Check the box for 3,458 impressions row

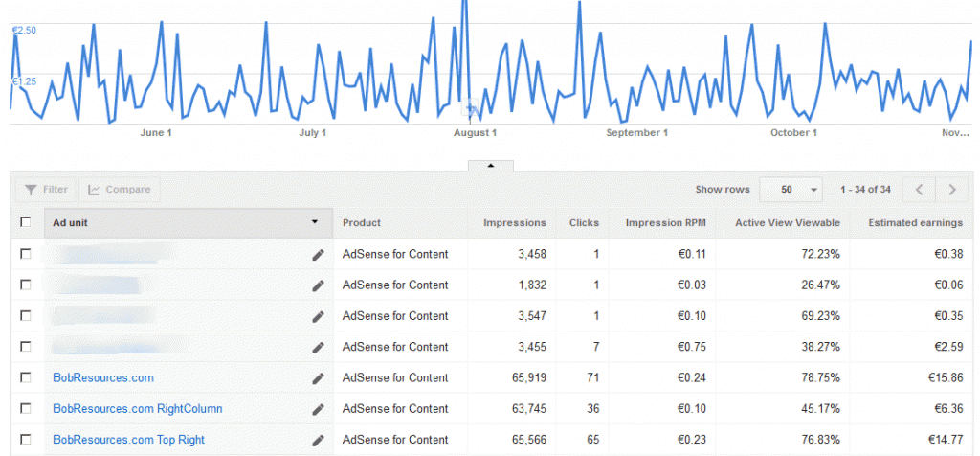click(26, 253)
